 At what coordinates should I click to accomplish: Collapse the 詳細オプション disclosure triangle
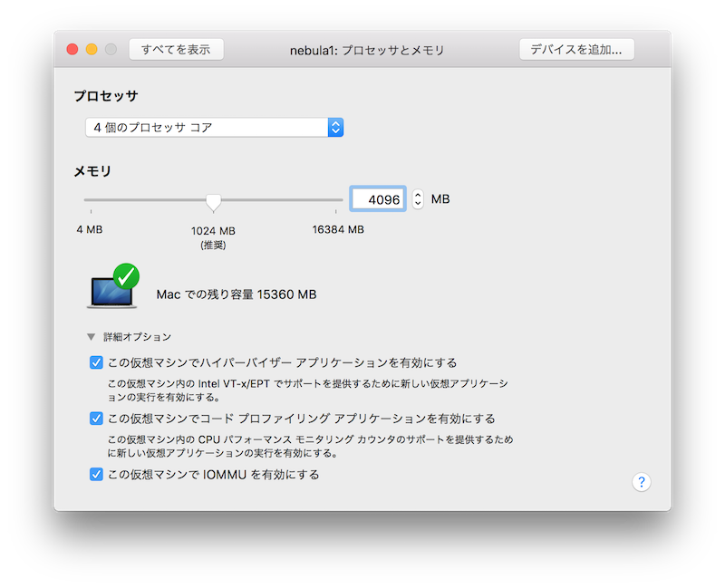pyautogui.click(x=91, y=337)
